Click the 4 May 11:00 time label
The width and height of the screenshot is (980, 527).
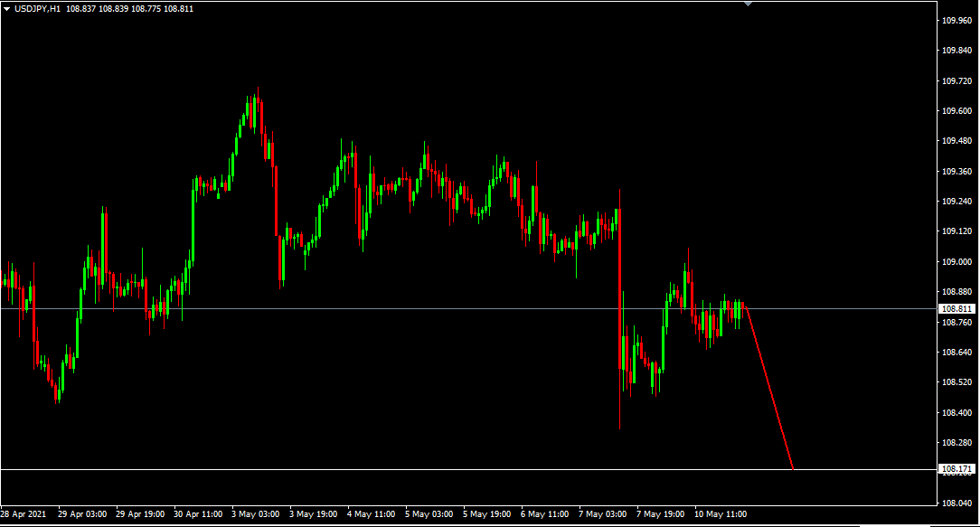(x=372, y=514)
